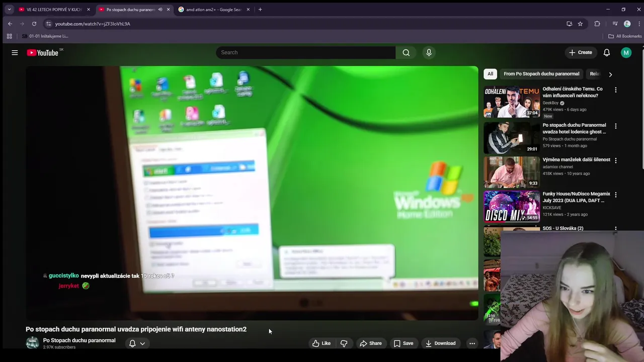
Task: Click the site info icon in the address bar
Action: click(x=48, y=24)
